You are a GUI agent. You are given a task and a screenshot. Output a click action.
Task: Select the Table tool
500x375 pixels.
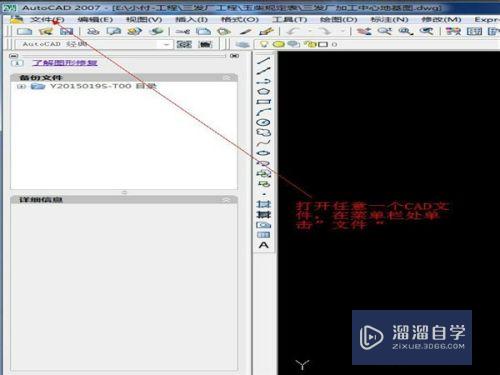tap(264, 235)
